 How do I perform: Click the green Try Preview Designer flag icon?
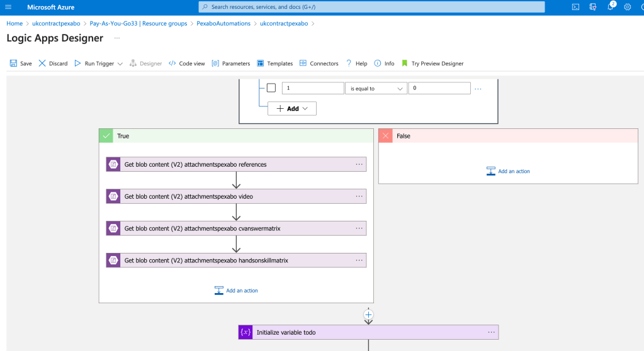[405, 64]
